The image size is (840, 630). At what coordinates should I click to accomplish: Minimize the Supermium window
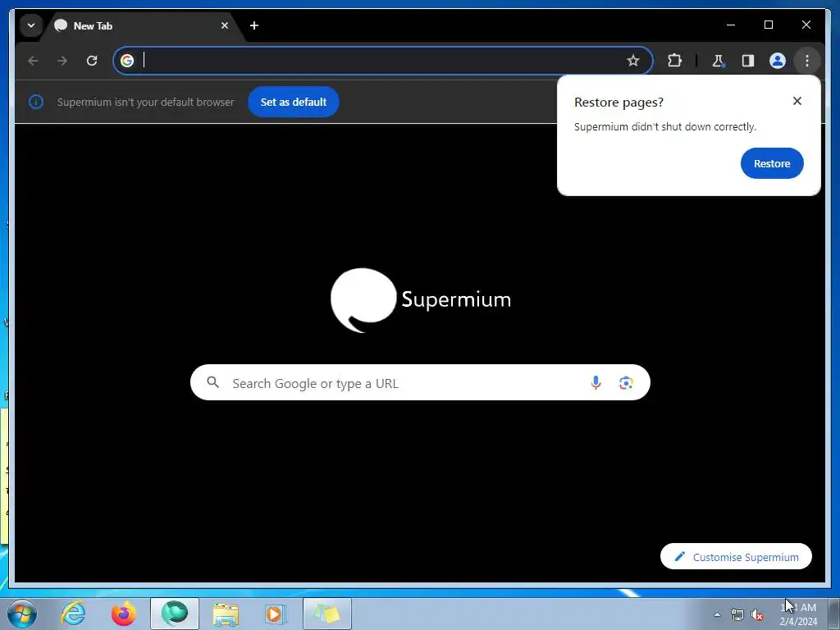[x=731, y=25]
